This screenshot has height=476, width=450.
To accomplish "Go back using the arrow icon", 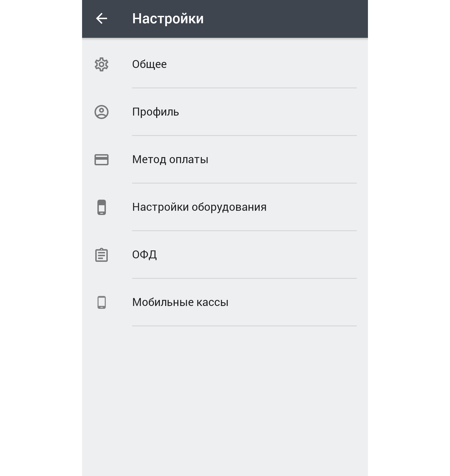I will point(101,19).
